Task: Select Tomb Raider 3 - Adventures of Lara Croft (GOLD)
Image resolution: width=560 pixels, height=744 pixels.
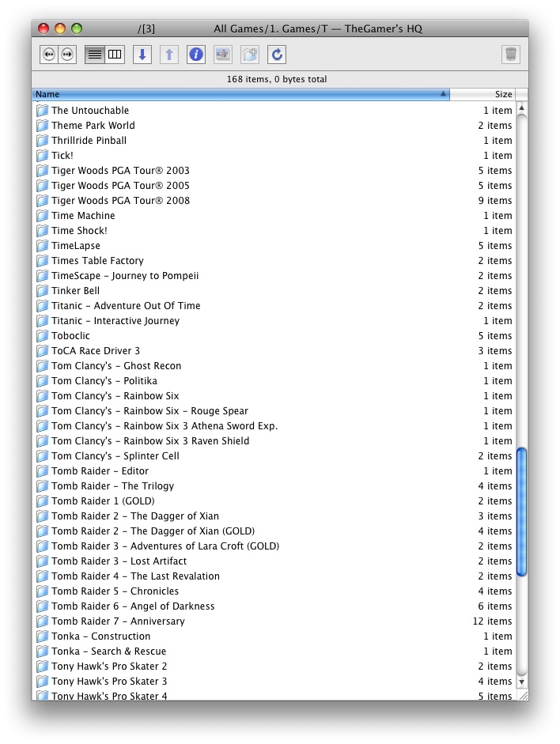Action: (165, 546)
